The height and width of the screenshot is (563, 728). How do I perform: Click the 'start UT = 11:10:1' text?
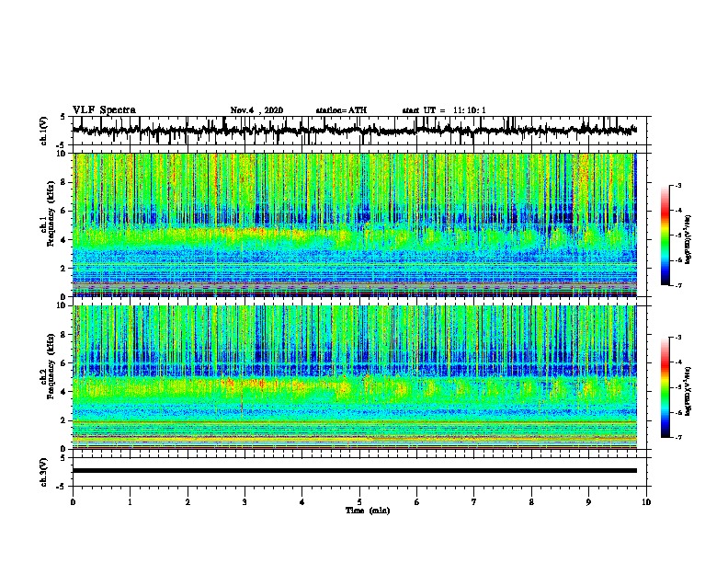click(444, 110)
